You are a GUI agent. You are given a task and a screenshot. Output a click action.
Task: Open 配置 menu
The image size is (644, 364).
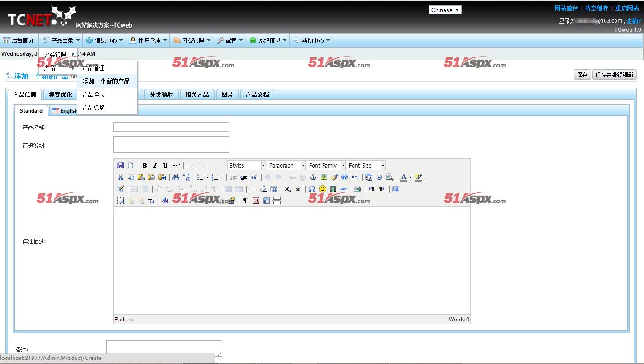[x=230, y=40]
